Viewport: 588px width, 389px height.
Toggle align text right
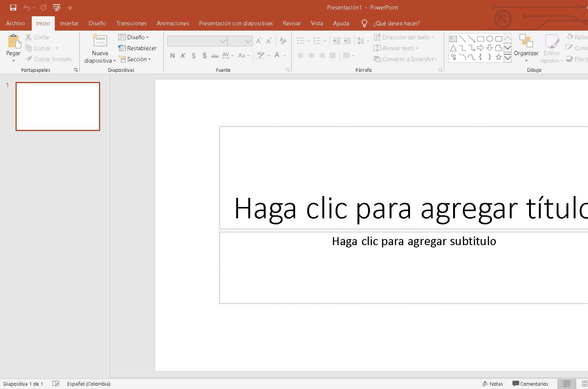click(x=322, y=56)
